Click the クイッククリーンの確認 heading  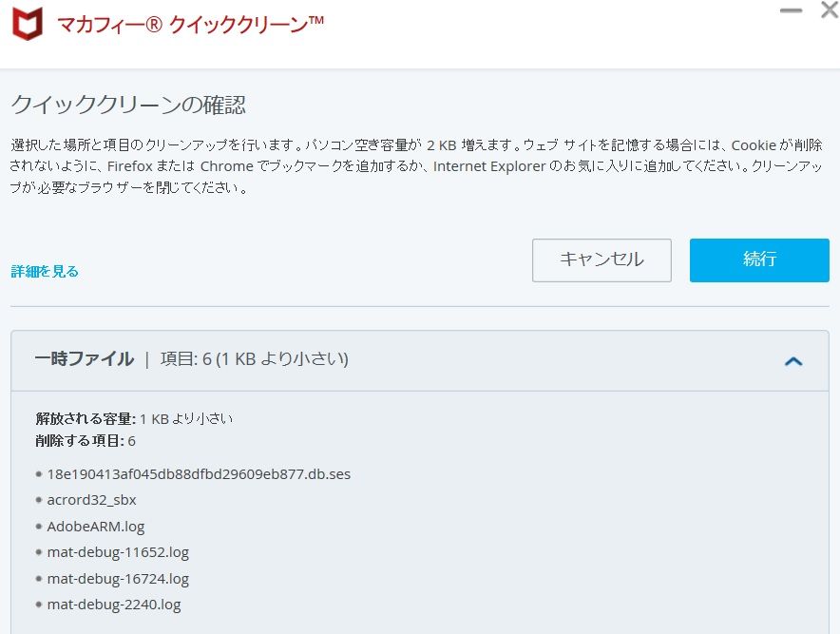128,105
